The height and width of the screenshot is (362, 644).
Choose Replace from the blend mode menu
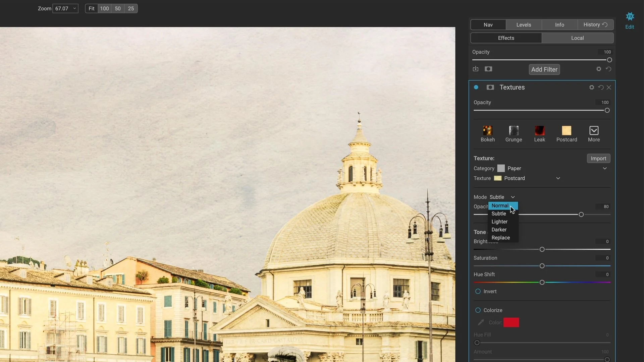tap(500, 237)
